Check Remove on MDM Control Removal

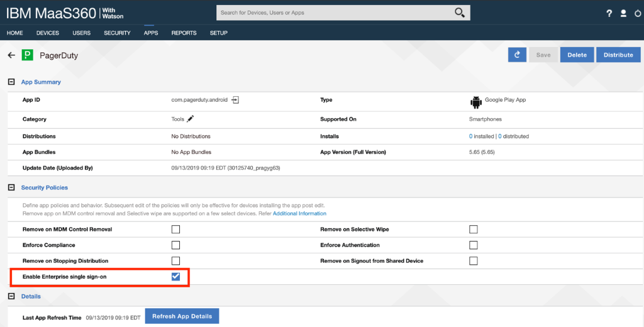coord(176,230)
